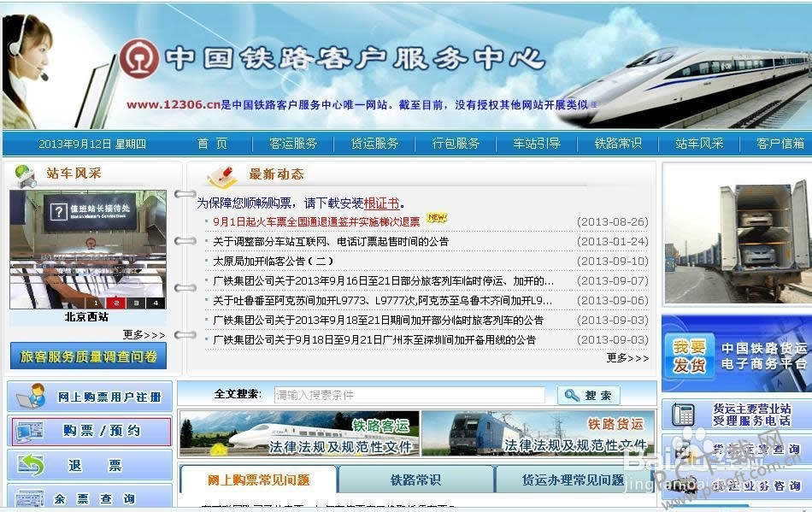This screenshot has height=512, width=812.
Task: Expand 更多 under the station photo
Action: 144,334
